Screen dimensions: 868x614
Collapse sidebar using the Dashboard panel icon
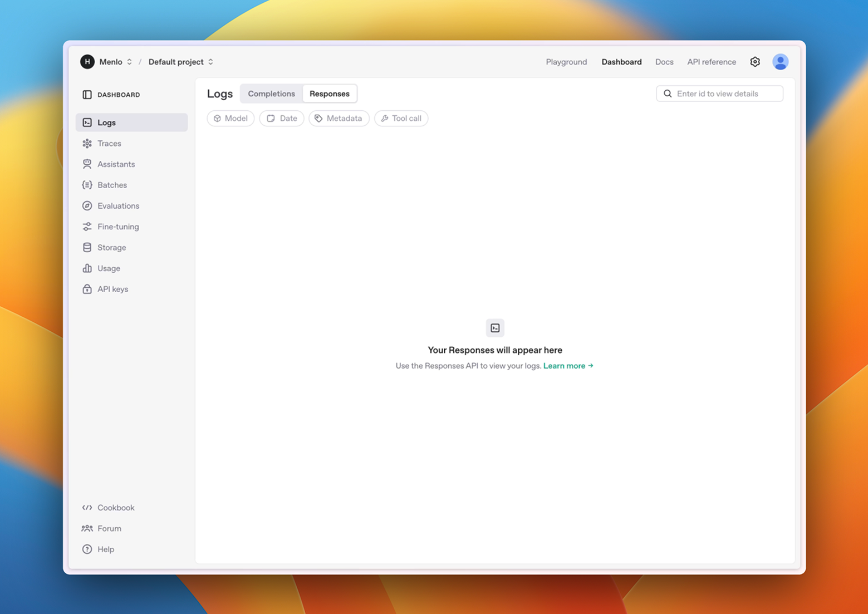click(x=87, y=95)
